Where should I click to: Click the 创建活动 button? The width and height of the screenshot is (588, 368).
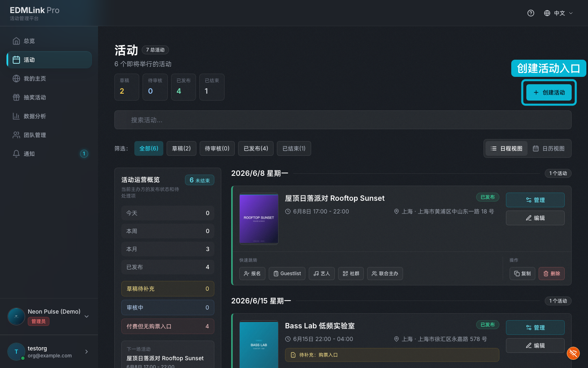click(x=549, y=92)
